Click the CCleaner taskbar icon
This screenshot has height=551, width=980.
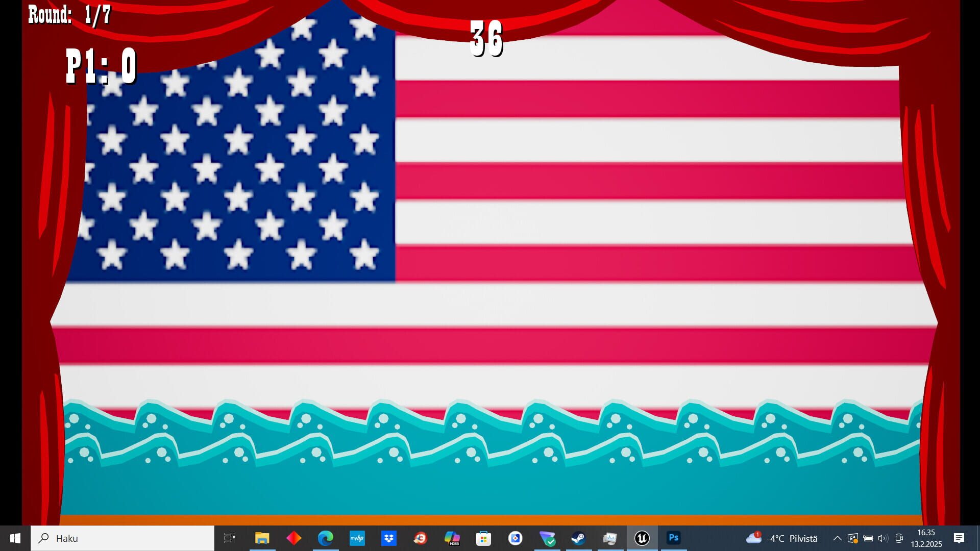pos(421,538)
